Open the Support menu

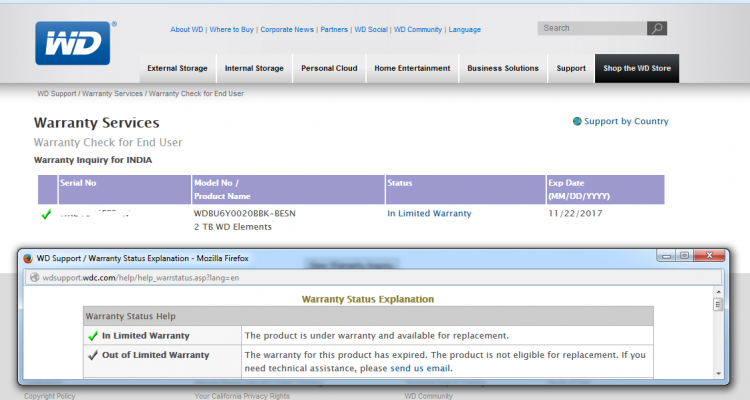(x=571, y=68)
